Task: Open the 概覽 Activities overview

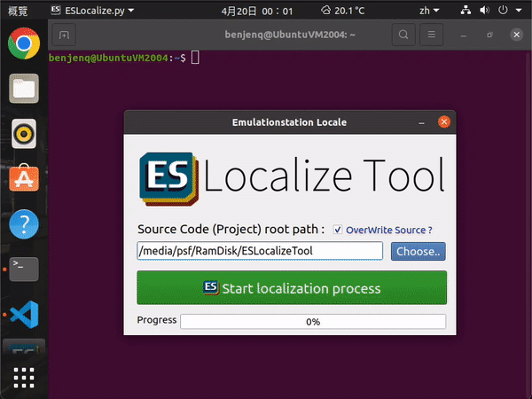Action: coord(18,11)
